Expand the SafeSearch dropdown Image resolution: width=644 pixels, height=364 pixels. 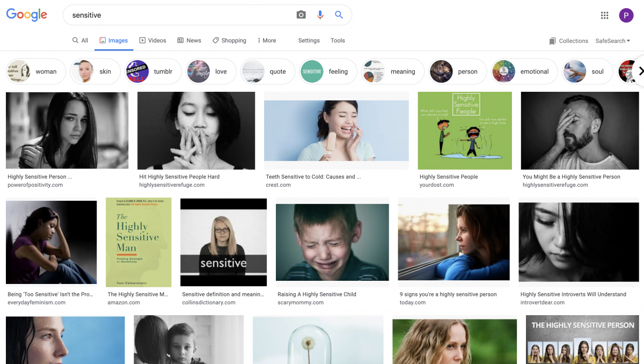pyautogui.click(x=612, y=41)
